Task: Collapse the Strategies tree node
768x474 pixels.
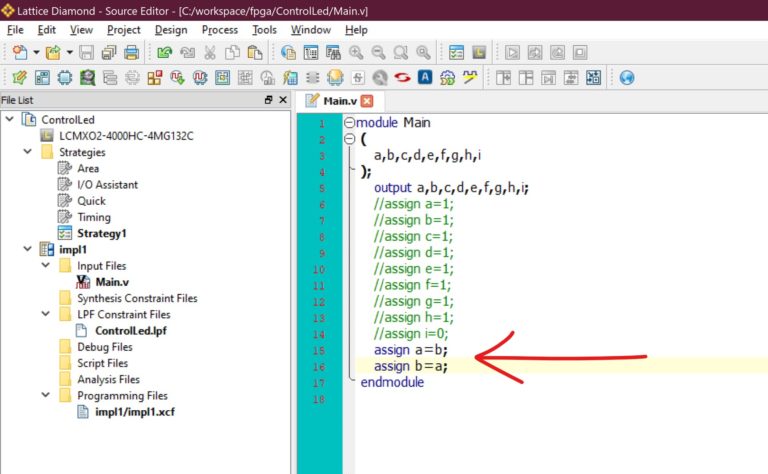Action: point(28,152)
